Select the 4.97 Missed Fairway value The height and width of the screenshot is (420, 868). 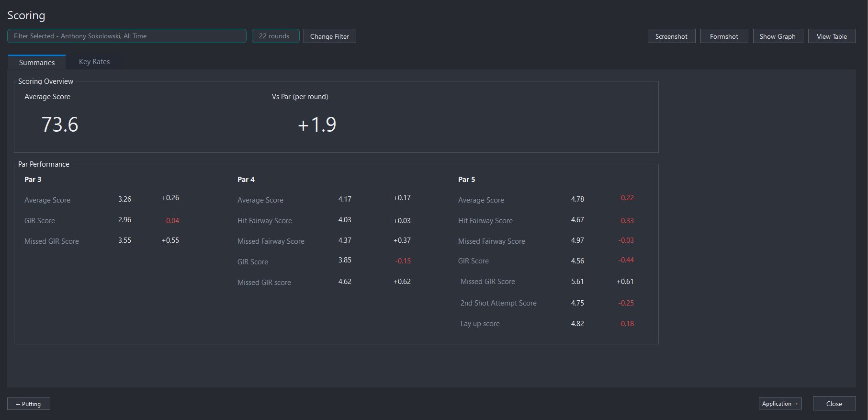[577, 240]
